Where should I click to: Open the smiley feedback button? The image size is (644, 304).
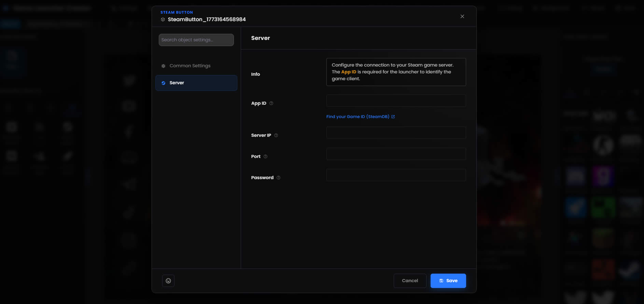[x=168, y=281]
